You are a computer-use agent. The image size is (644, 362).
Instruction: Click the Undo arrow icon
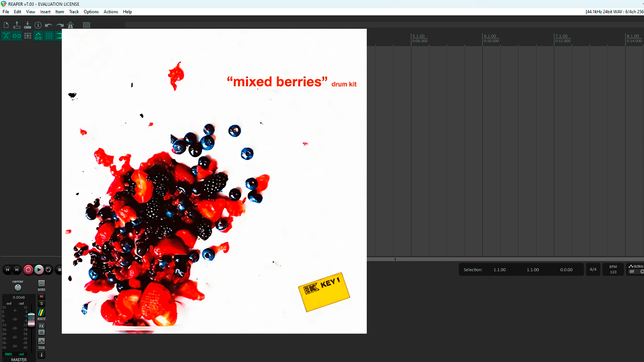(x=49, y=25)
